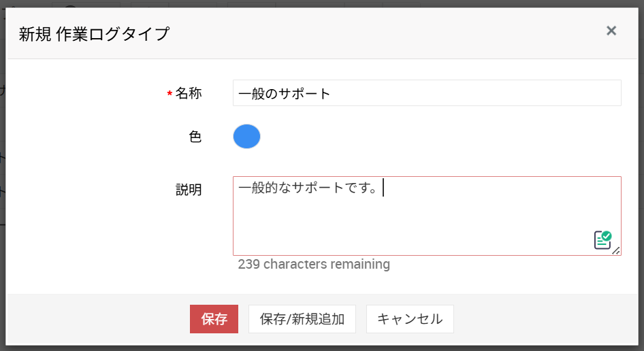This screenshot has width=644, height=351.
Task: Click the 色 label
Action: (195, 137)
